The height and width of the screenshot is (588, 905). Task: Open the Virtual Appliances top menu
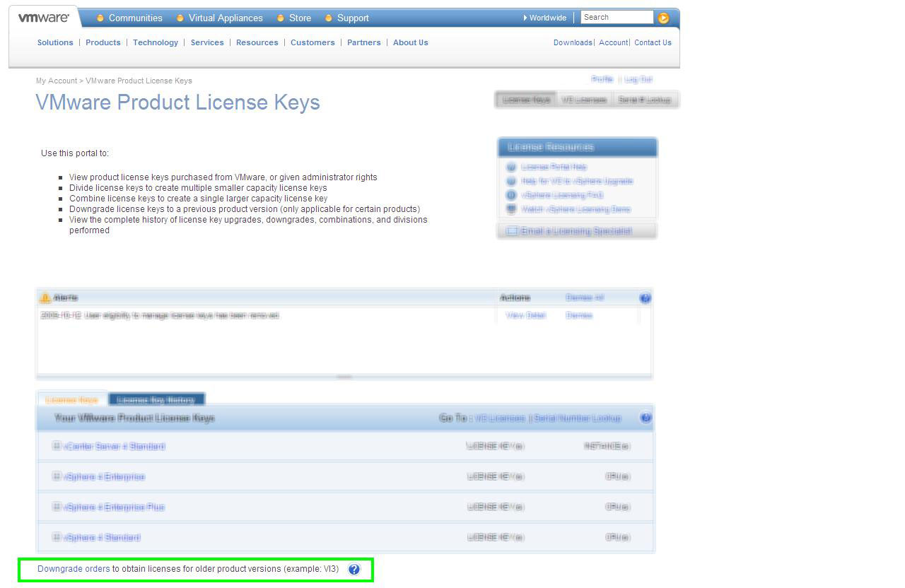click(x=226, y=18)
